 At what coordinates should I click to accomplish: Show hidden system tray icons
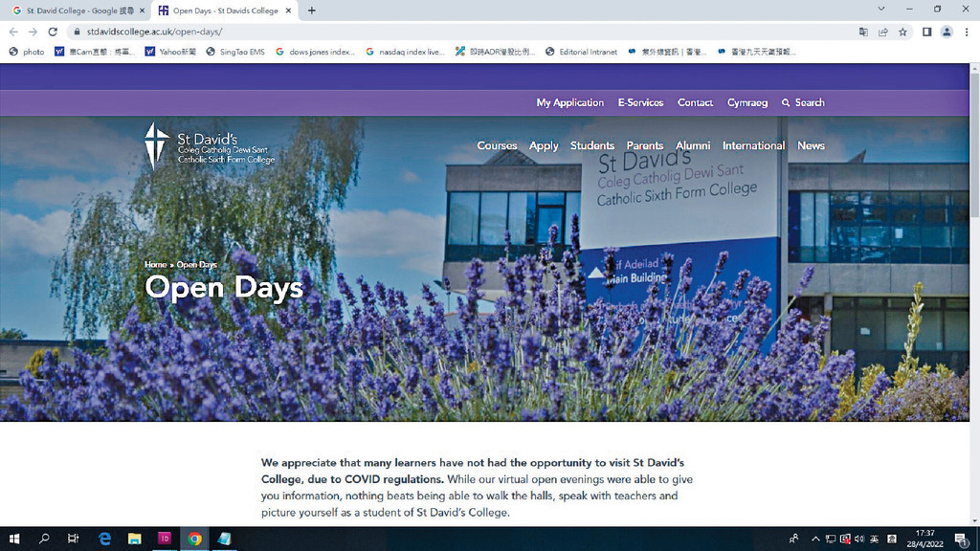[x=815, y=540]
